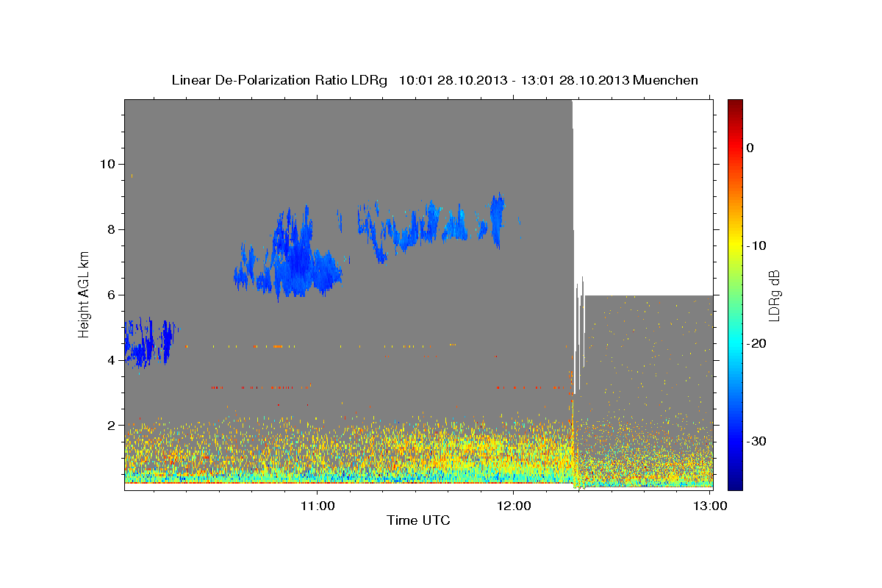Click the 'LDRg dB' colorbar label
Screen dimensions: 882x588
tap(774, 295)
